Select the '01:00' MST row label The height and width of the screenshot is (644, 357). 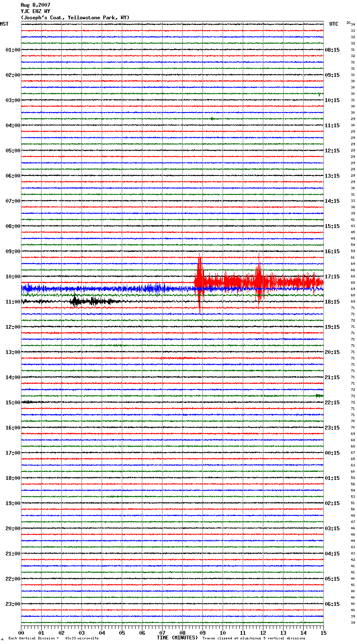click(x=13, y=50)
